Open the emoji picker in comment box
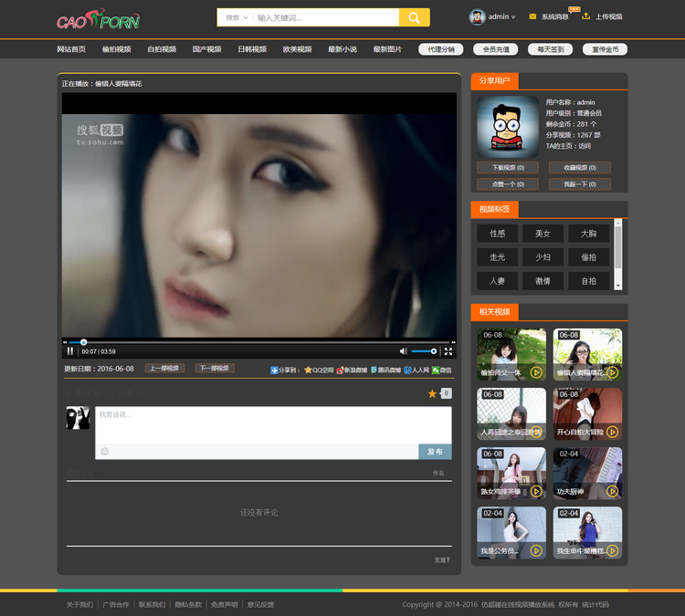 (x=104, y=452)
